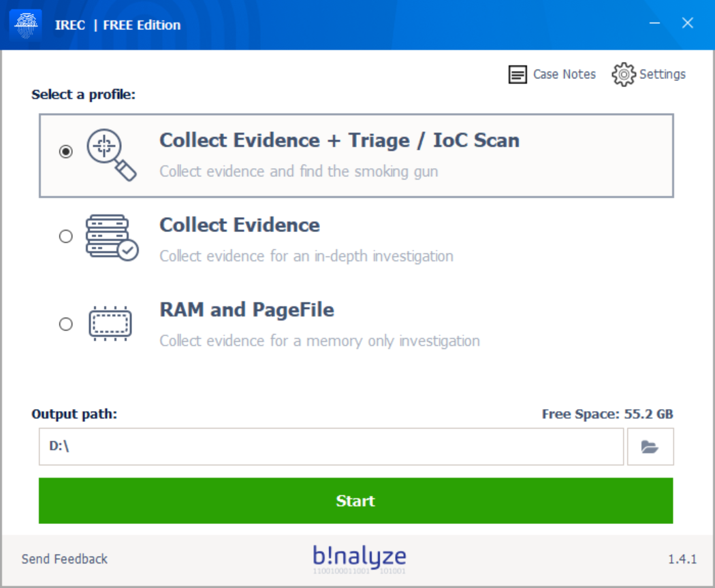Click "Collect evidence for an in-depth investigation" description
The height and width of the screenshot is (588, 715).
click(x=306, y=257)
